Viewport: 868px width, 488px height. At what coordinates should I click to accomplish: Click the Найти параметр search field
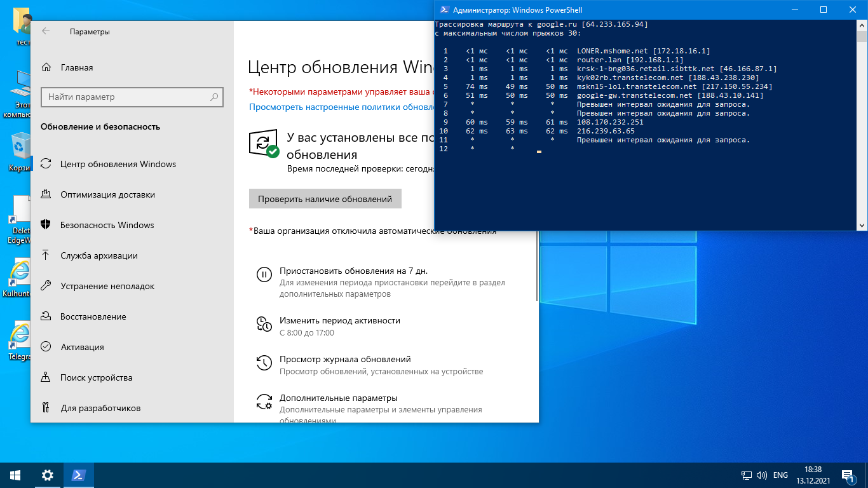pyautogui.click(x=127, y=97)
